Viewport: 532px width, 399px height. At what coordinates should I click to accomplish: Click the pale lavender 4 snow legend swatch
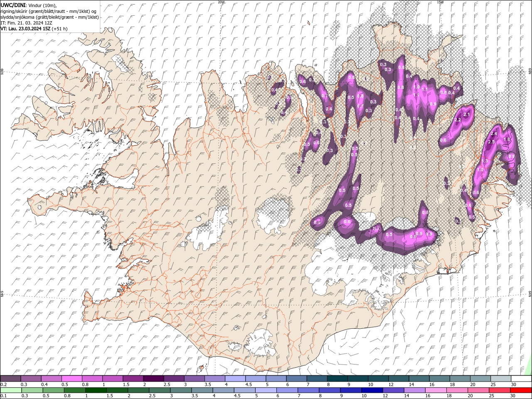click(235, 379)
